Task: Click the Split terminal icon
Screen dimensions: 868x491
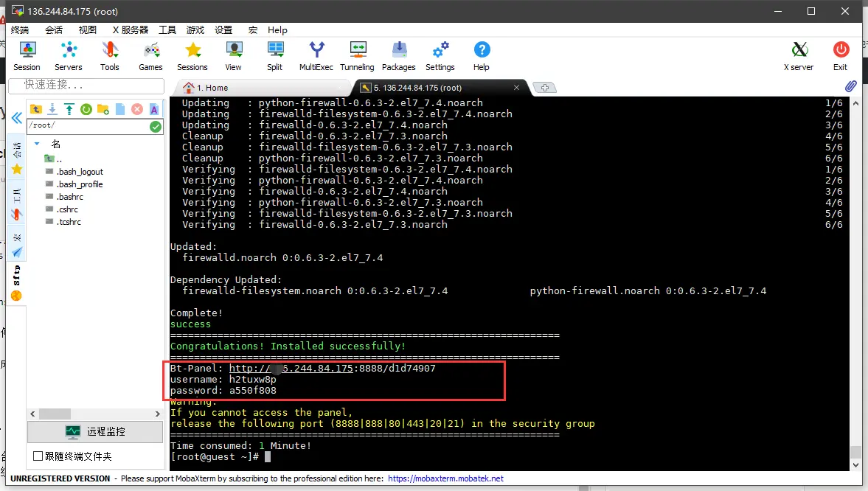Action: click(274, 56)
